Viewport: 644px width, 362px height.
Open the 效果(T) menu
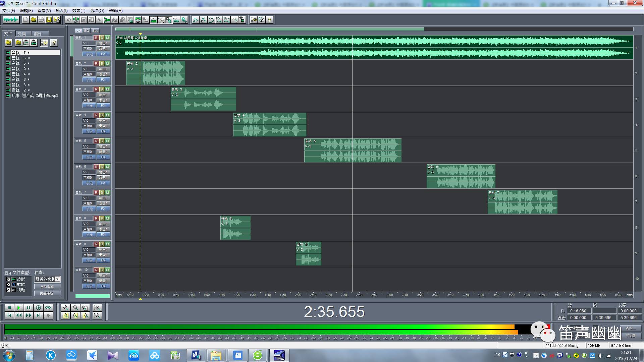click(x=78, y=11)
